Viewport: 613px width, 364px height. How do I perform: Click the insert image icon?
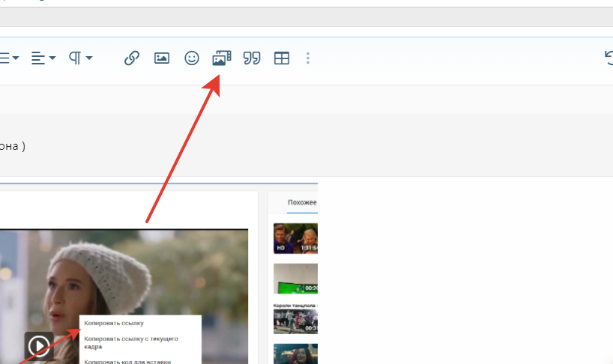click(x=162, y=58)
